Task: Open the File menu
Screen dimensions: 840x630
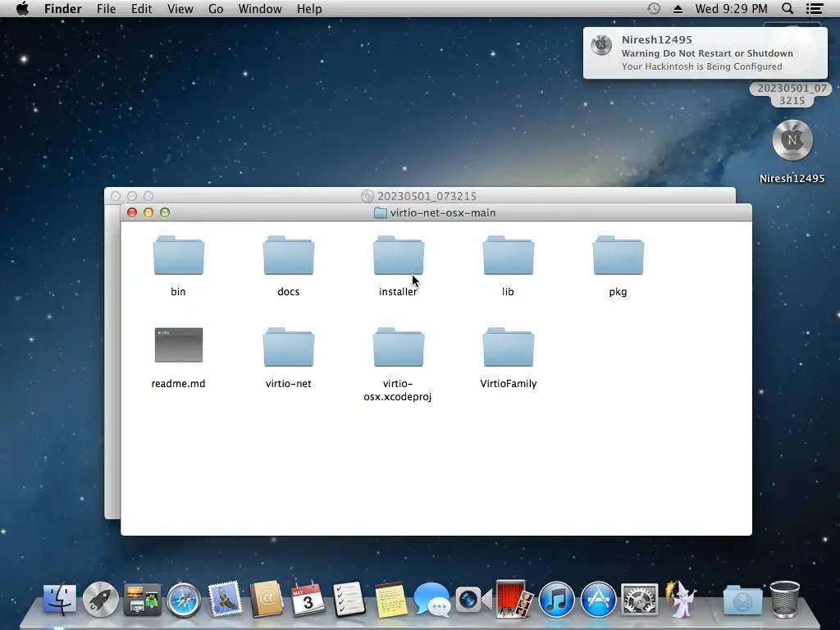Action: point(106,9)
